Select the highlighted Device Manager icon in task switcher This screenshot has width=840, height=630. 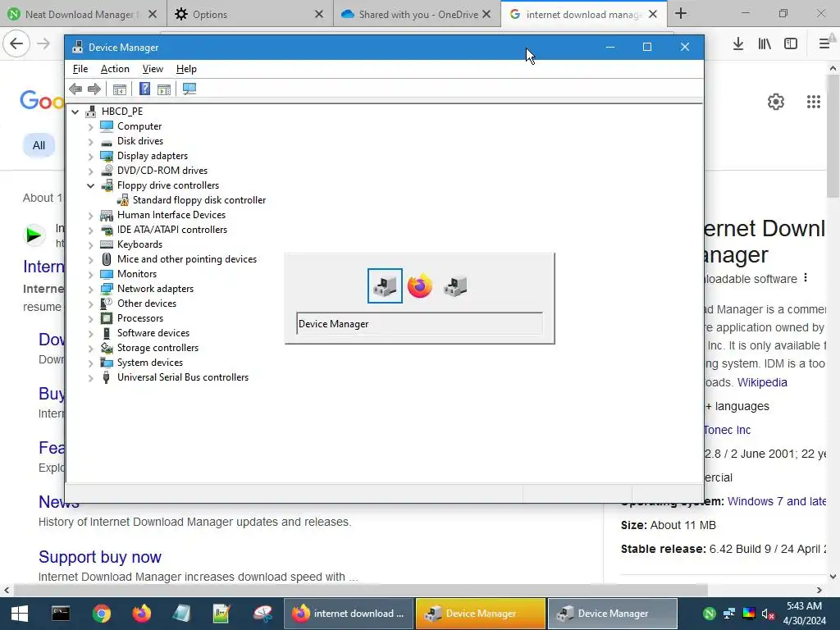tap(385, 286)
